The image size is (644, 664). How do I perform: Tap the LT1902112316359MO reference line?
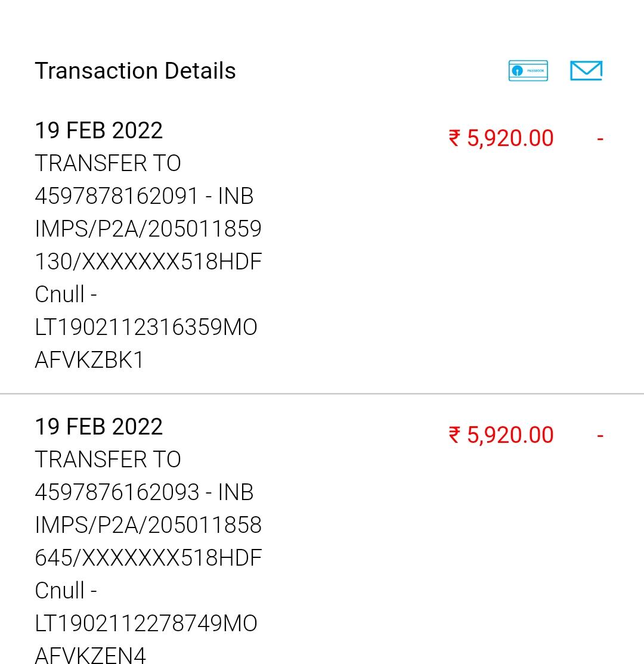click(x=146, y=327)
